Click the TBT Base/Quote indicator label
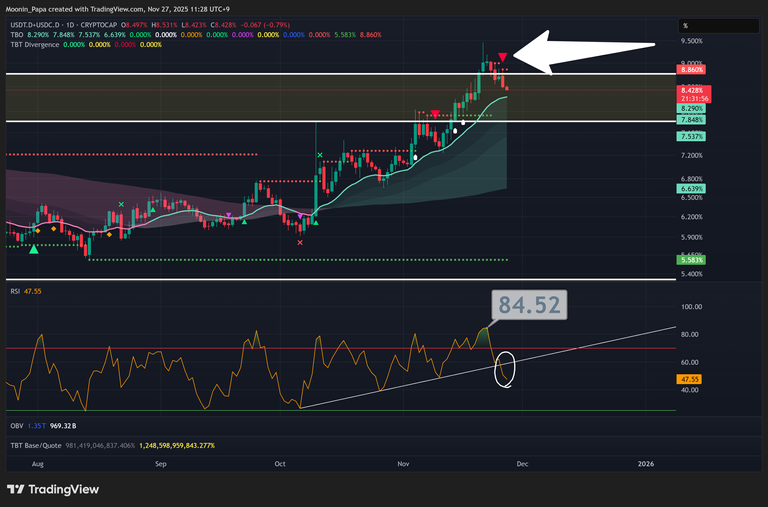Screen dimensions: 768x507 point(36,444)
